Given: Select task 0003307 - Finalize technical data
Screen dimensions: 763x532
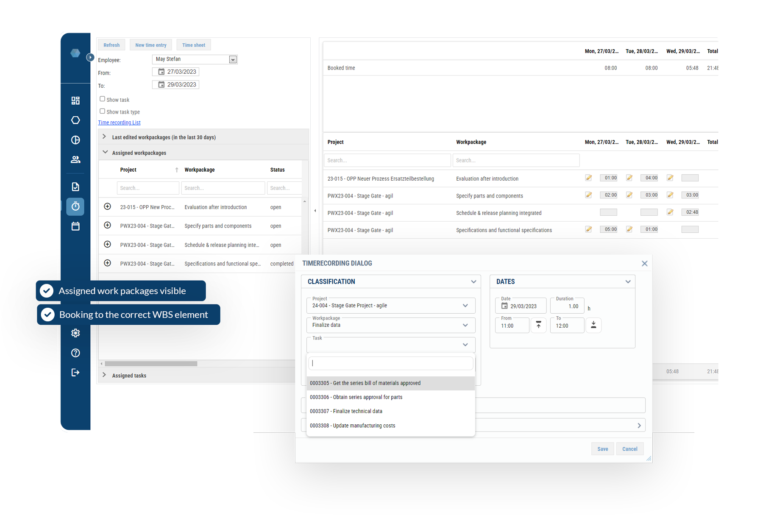Looking at the screenshot, I should (x=346, y=411).
